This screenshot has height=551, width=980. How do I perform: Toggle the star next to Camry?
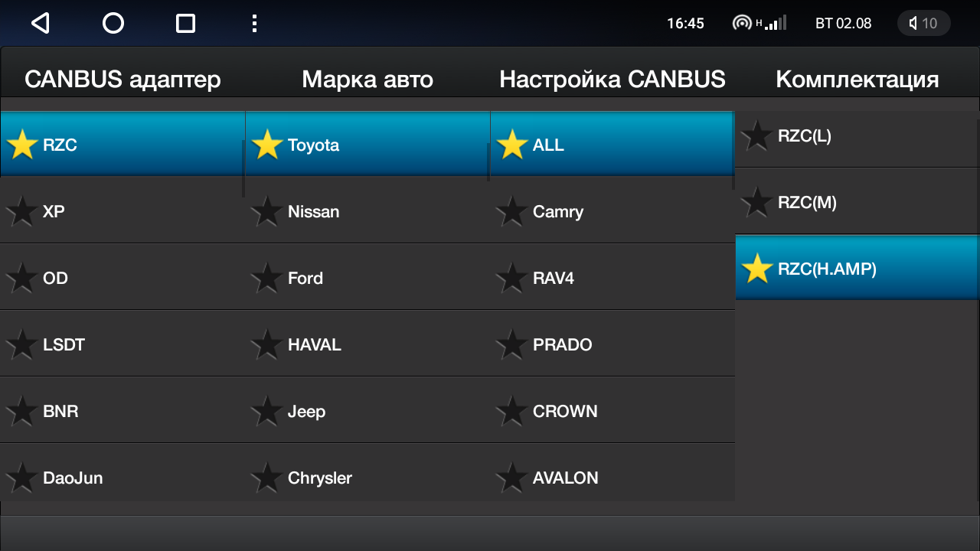point(512,212)
